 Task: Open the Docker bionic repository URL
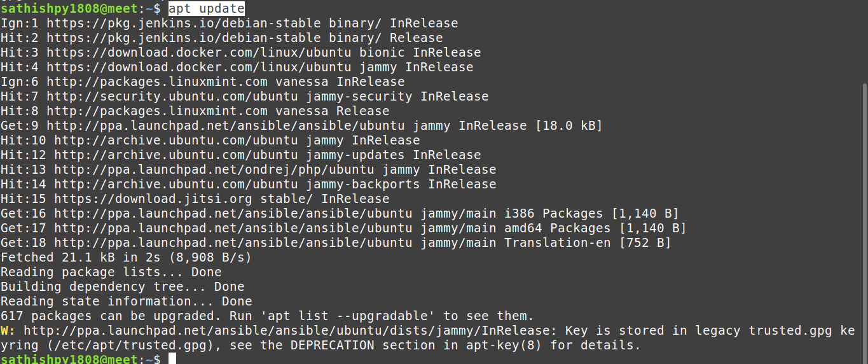click(x=198, y=53)
